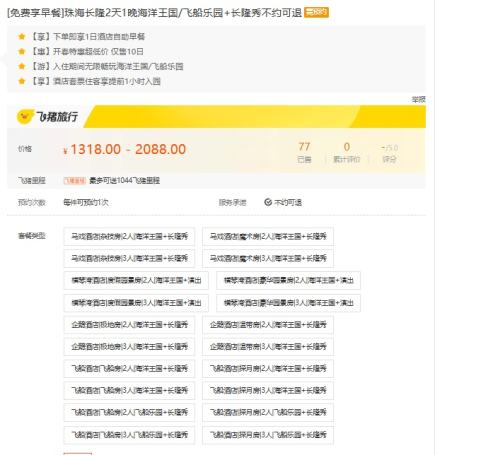Choose 横琴湾酒店|豪华园景房|2人|海洋王国+演出 option

click(288, 280)
